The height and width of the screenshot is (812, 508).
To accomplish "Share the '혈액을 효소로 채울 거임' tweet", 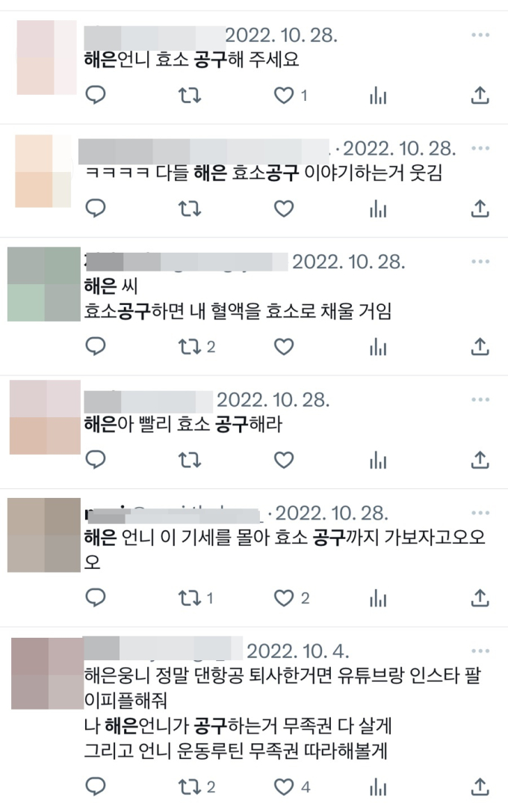I will coord(480,346).
